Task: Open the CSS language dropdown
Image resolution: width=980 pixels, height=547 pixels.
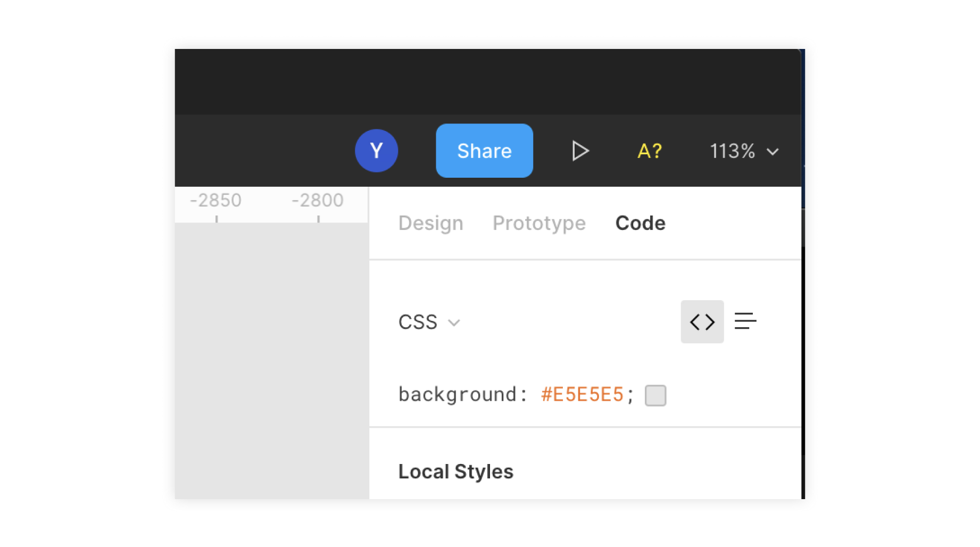Action: click(x=429, y=322)
